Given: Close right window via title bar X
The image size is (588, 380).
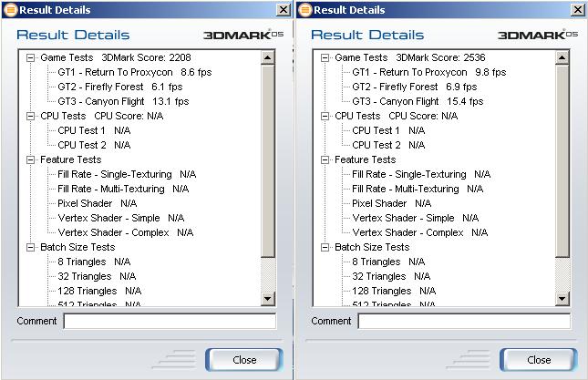Looking at the screenshot, I should click(578, 10).
